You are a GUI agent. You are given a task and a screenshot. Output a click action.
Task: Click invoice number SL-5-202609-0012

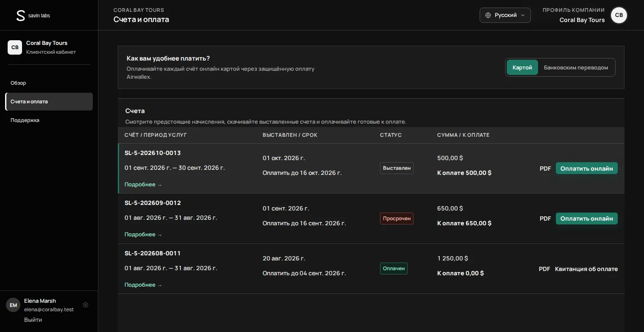(x=153, y=203)
